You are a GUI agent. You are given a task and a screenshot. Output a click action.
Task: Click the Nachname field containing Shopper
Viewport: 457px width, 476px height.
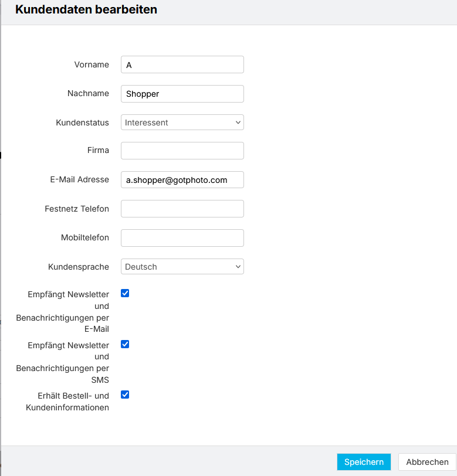[x=182, y=94]
